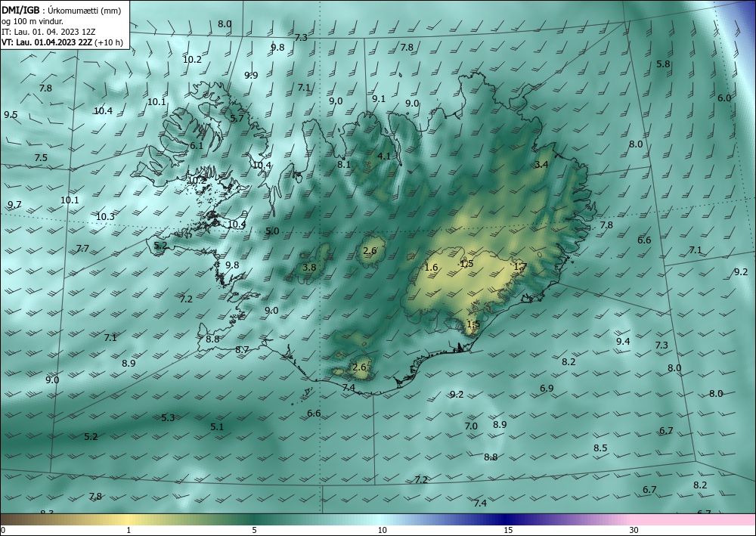Click the map value 9.9
The image size is (756, 536).
[251, 75]
